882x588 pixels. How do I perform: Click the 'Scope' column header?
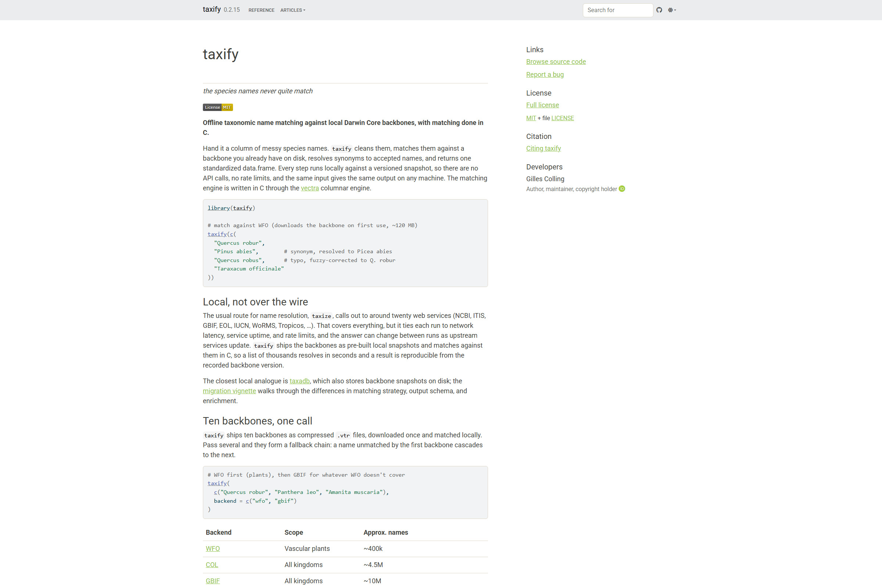(x=294, y=533)
